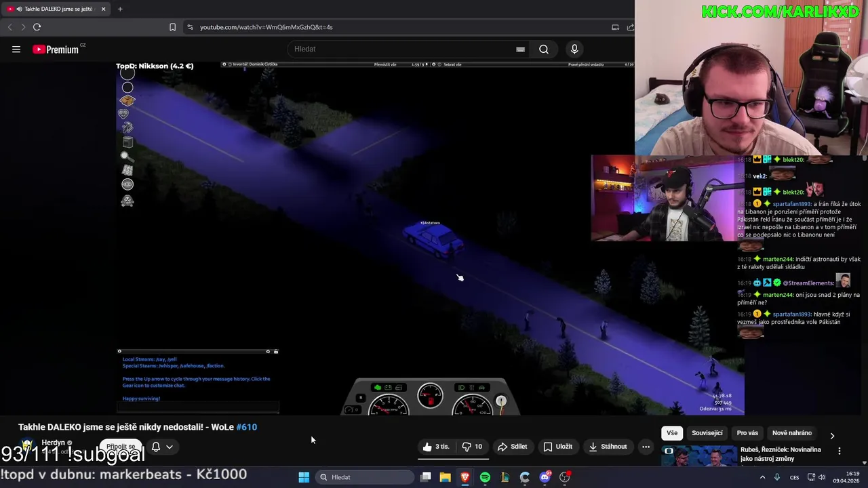
Task: Open Task View on the taskbar
Action: click(x=425, y=477)
